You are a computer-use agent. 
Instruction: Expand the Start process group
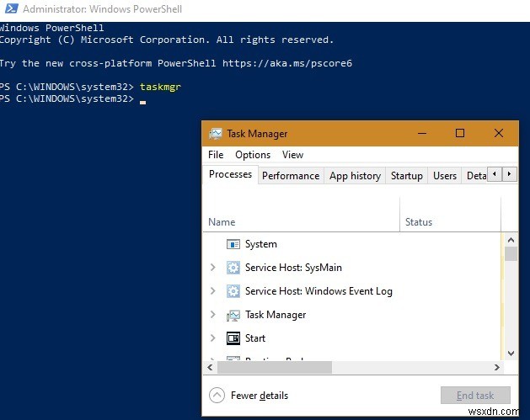coord(212,338)
